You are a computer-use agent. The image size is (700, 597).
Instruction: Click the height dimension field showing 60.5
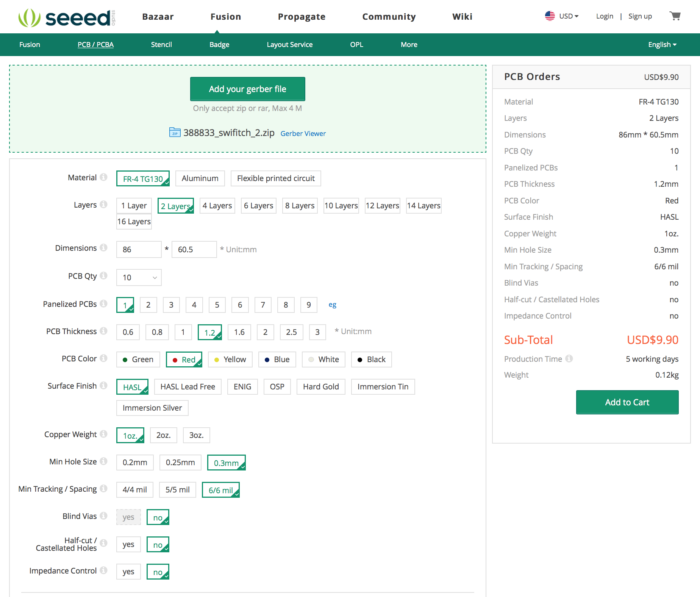coord(194,250)
